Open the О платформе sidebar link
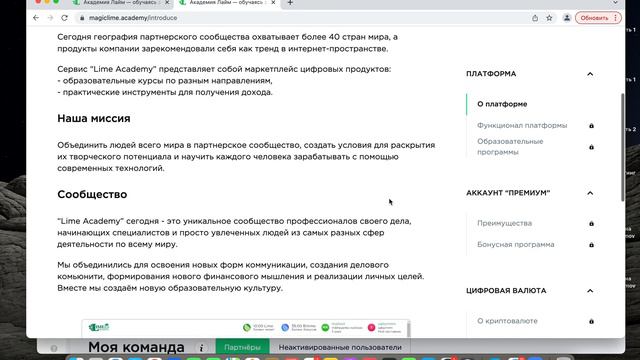This screenshot has width=640, height=360. (502, 104)
